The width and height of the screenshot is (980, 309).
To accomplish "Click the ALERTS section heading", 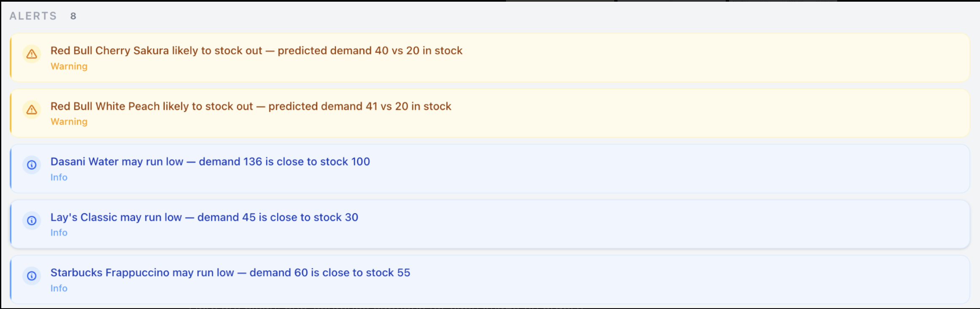I will [x=33, y=16].
